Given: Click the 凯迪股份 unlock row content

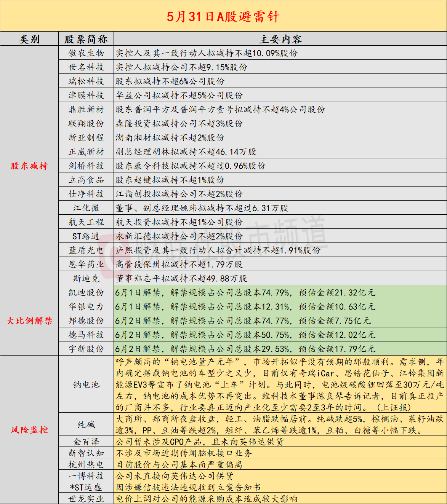Looking at the screenshot, I should click(x=280, y=292).
